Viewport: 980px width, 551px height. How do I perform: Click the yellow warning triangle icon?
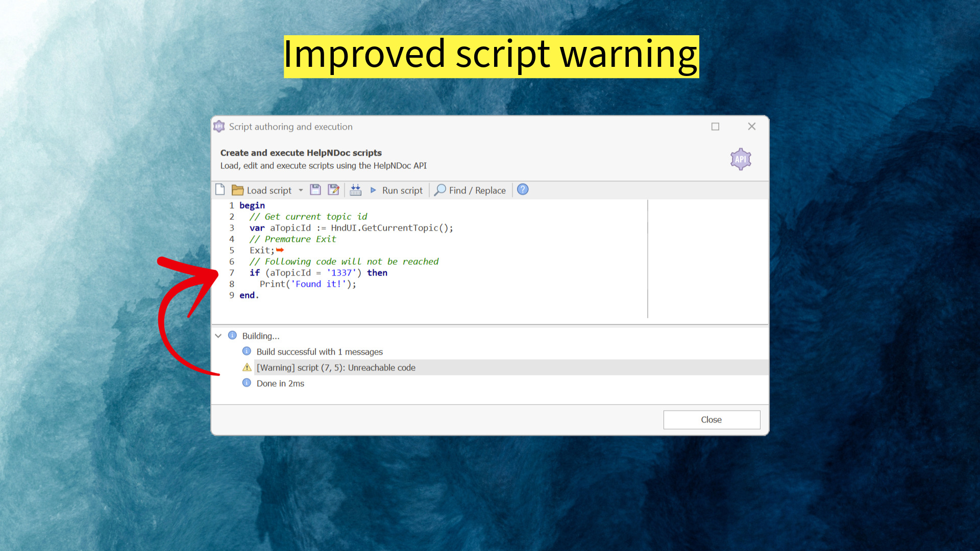click(x=247, y=367)
